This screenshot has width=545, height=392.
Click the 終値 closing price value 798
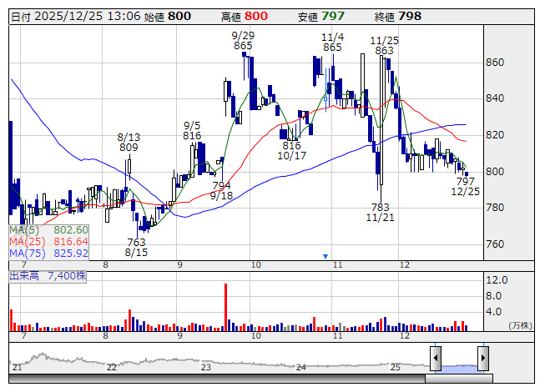pos(409,16)
